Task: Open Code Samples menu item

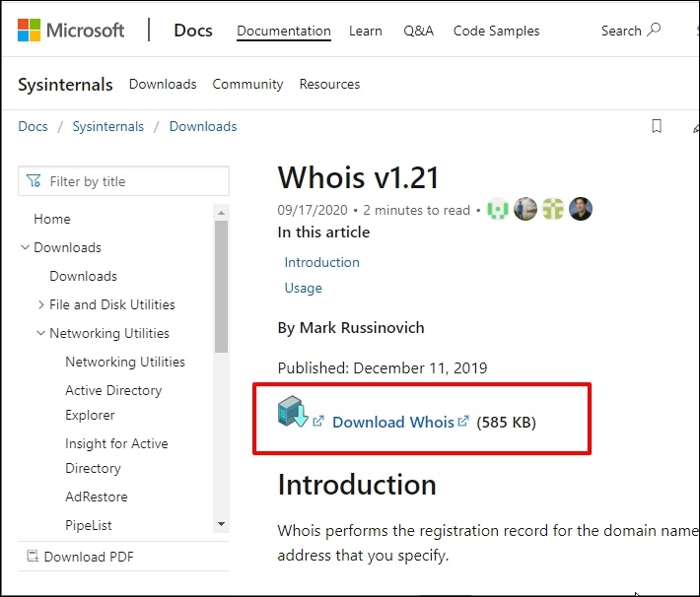Action: [x=497, y=31]
